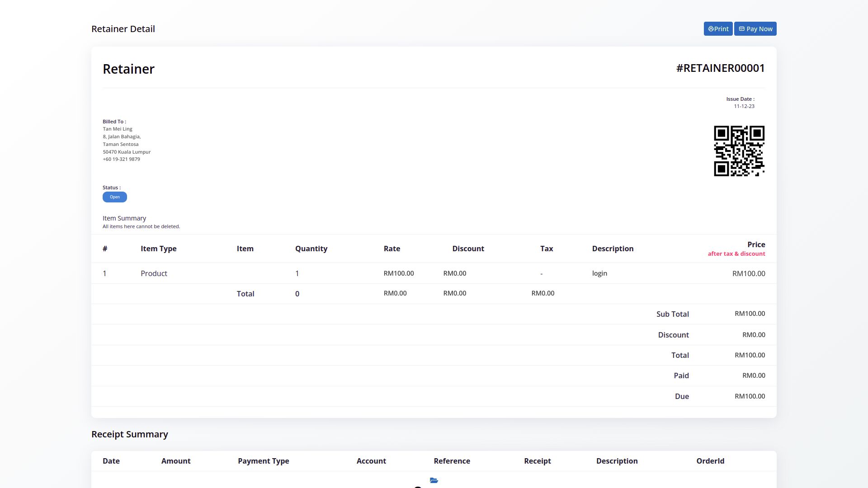Click the Item Type column header
Image resolution: width=868 pixels, height=488 pixels.
point(158,249)
